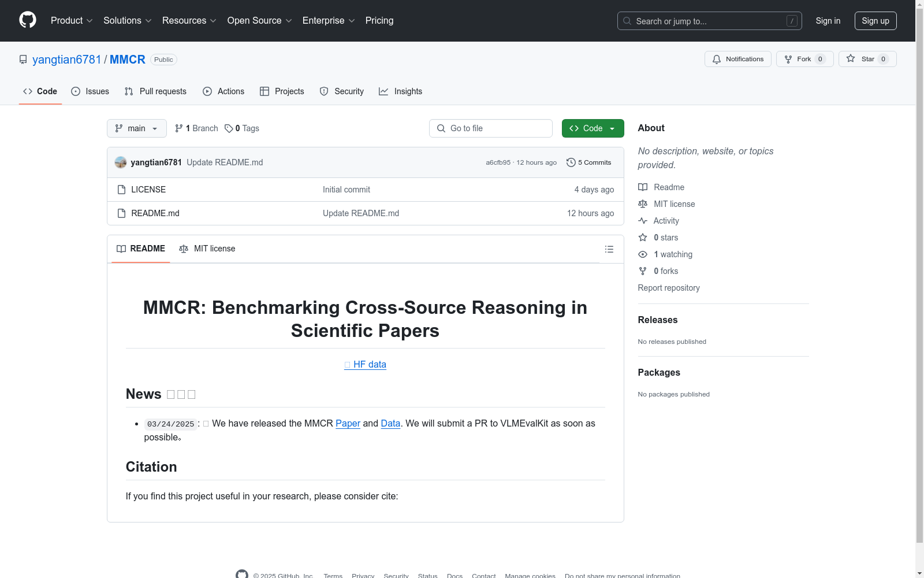Click the LICENSE file icon
The image size is (924, 578).
pyautogui.click(x=121, y=190)
